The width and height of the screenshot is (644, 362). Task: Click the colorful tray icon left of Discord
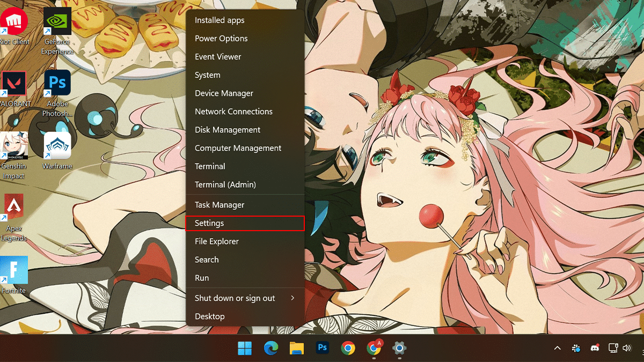(576, 348)
